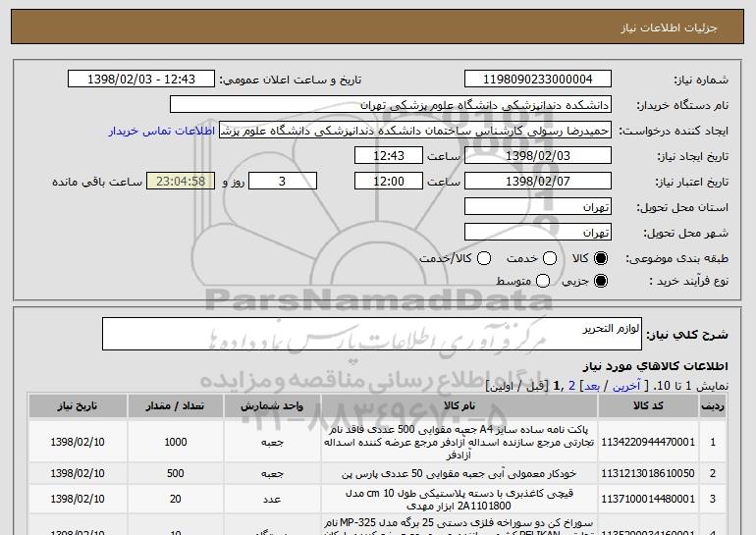The width and height of the screenshot is (756, 535).
Task: Click creation time field 12:43
Action: [389, 156]
